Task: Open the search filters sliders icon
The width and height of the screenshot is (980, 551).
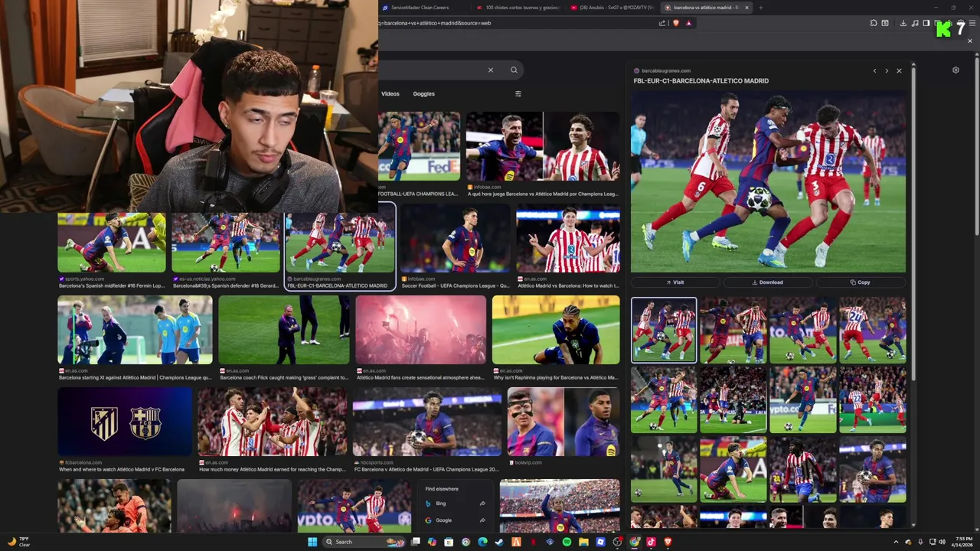Action: click(x=518, y=93)
